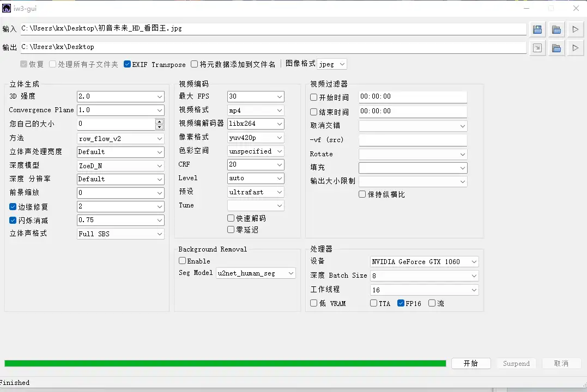Open the Rotate dropdown
The height and width of the screenshot is (392, 587).
pyautogui.click(x=413, y=154)
